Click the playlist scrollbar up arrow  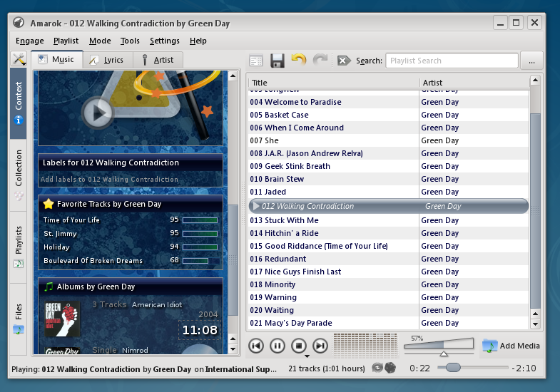tap(535, 81)
